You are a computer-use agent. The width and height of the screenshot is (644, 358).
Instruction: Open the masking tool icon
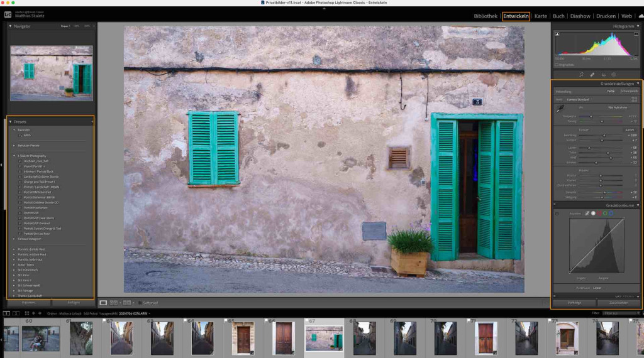[614, 75]
